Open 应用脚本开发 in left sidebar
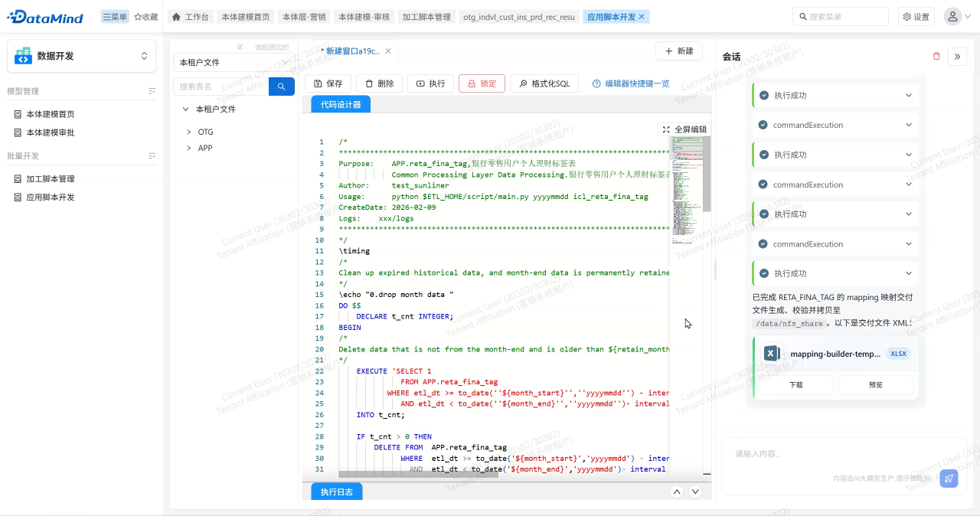Image resolution: width=980 pixels, height=516 pixels. 51,197
